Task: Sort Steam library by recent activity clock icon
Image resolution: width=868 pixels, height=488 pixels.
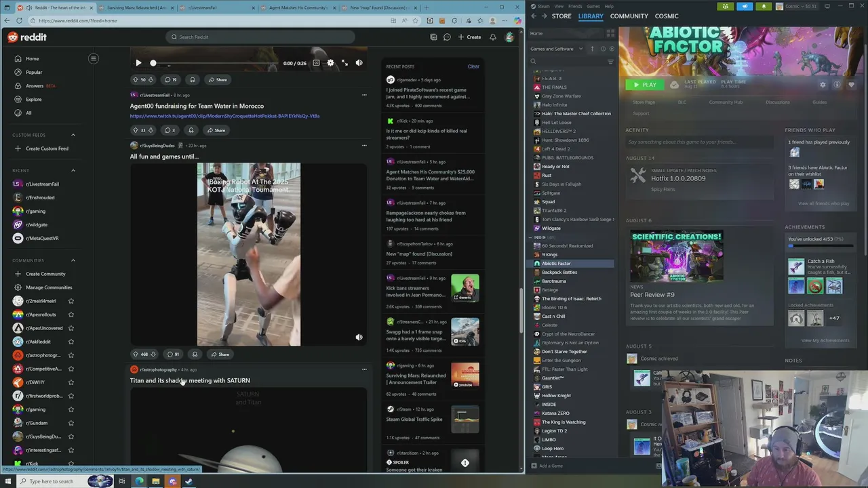Action: (x=602, y=49)
